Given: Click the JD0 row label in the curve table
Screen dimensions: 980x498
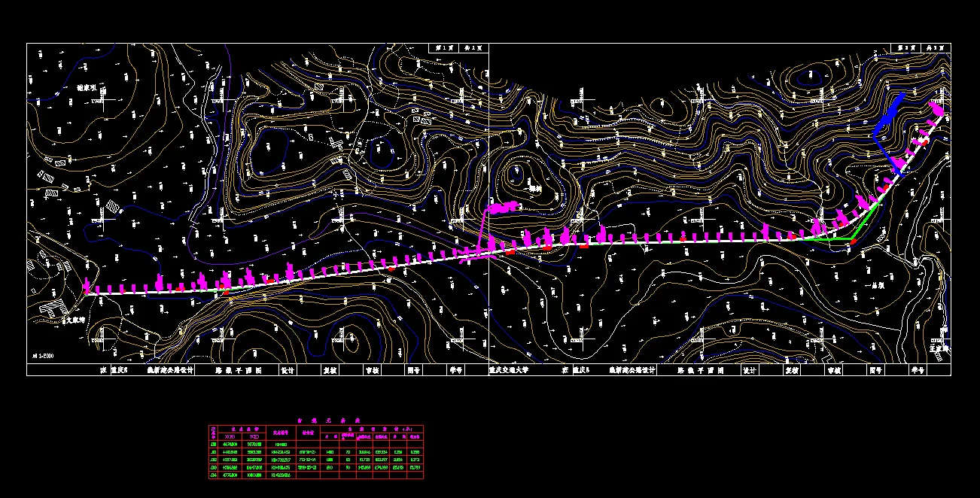Looking at the screenshot, I should click(x=213, y=445).
